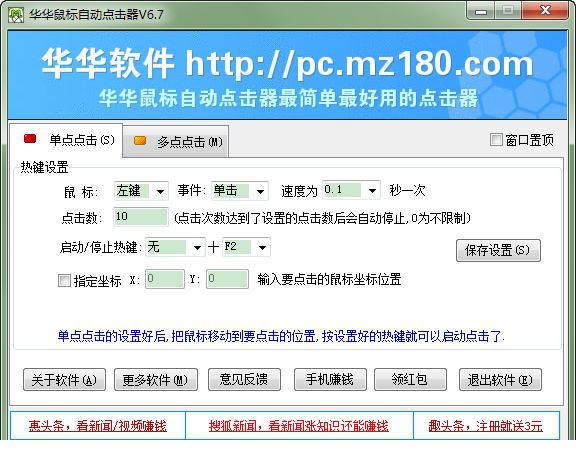Click the 领红包 button

[x=410, y=379]
